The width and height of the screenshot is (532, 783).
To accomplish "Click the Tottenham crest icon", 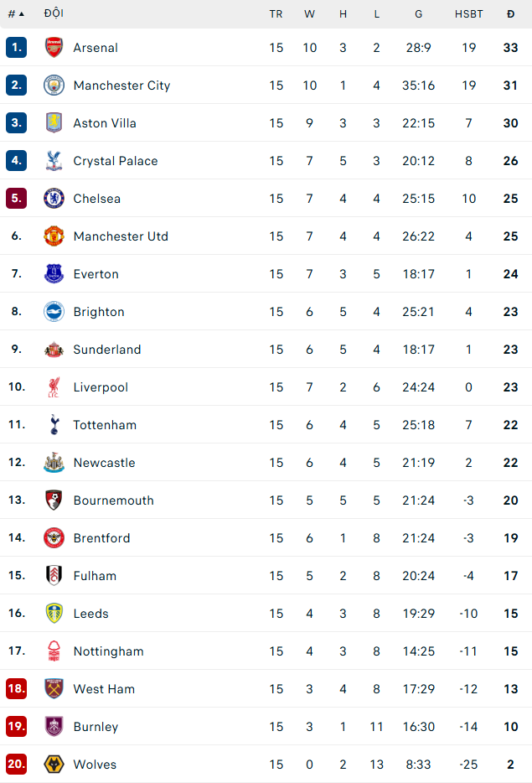I will 54,425.
